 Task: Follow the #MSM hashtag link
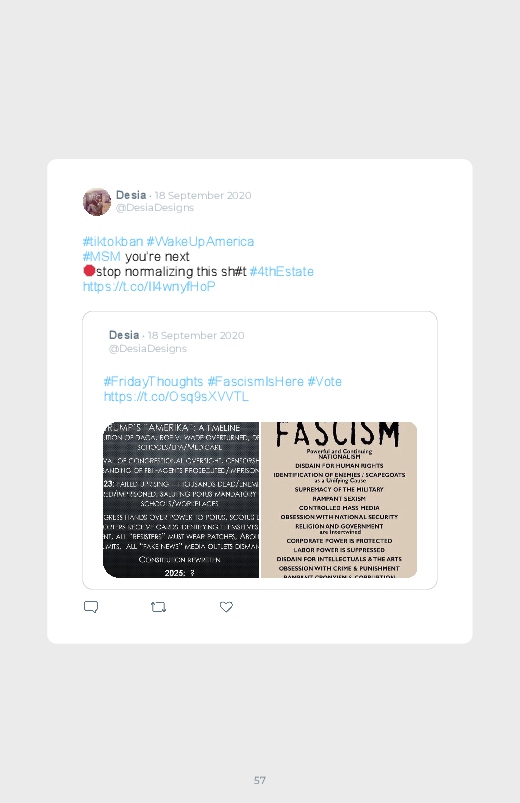(x=101, y=256)
